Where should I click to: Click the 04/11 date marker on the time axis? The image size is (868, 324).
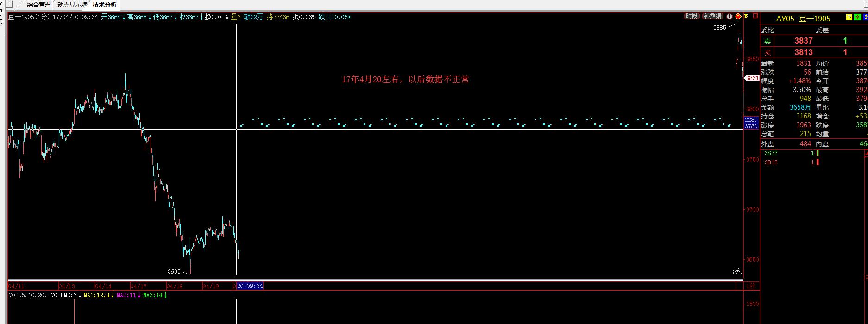pyautogui.click(x=16, y=286)
